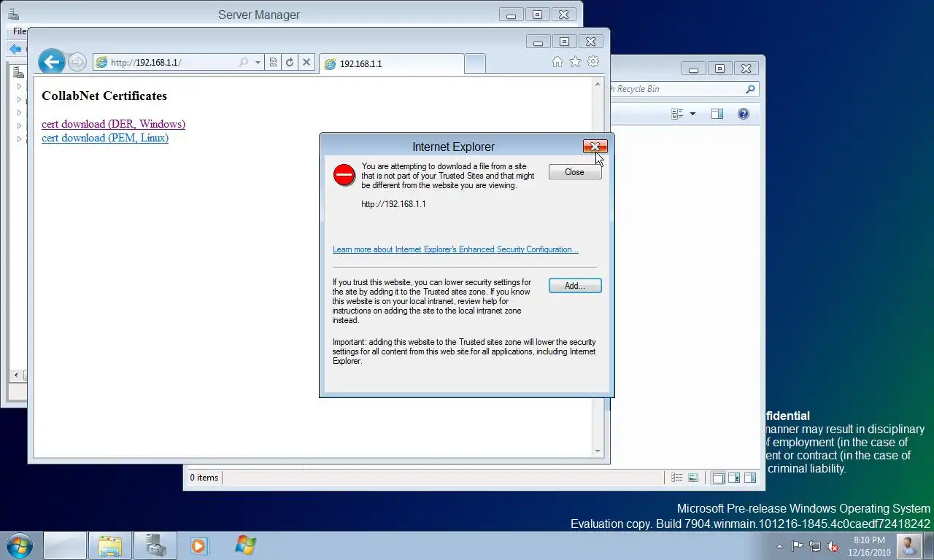The width and height of the screenshot is (934, 560).
Task: Launch Windows Media Player from taskbar
Action: click(198, 545)
